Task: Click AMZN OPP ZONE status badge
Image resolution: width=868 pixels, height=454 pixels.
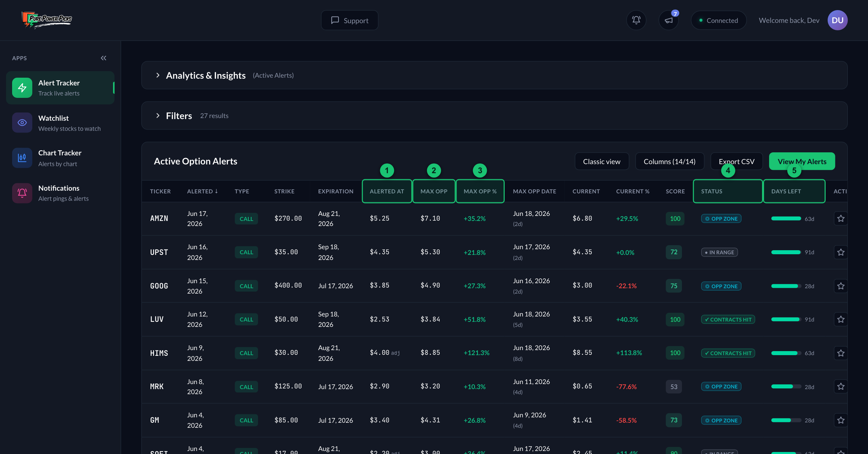Action: [x=721, y=218]
